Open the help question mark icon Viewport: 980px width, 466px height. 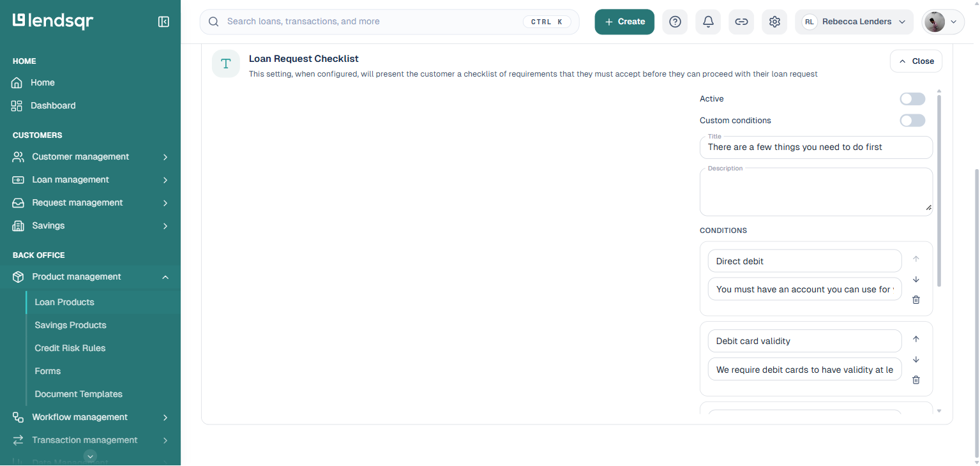[x=675, y=22]
